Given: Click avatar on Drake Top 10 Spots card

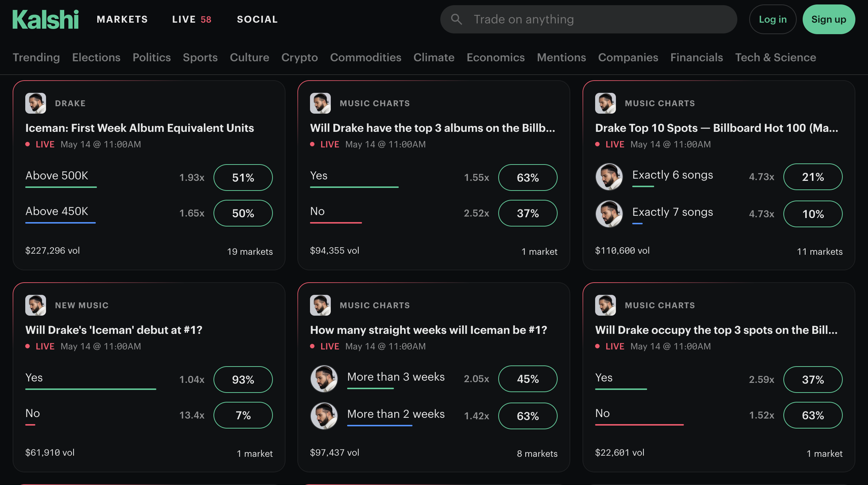Looking at the screenshot, I should [606, 103].
